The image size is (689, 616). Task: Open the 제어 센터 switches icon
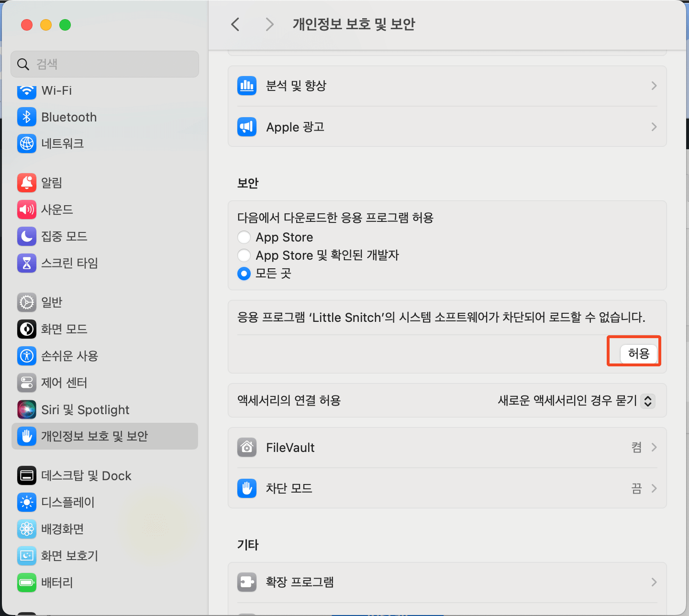(27, 383)
